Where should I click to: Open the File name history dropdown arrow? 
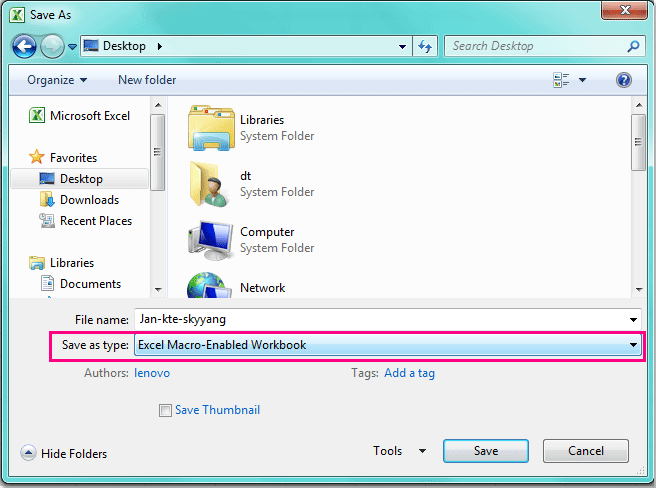click(633, 320)
